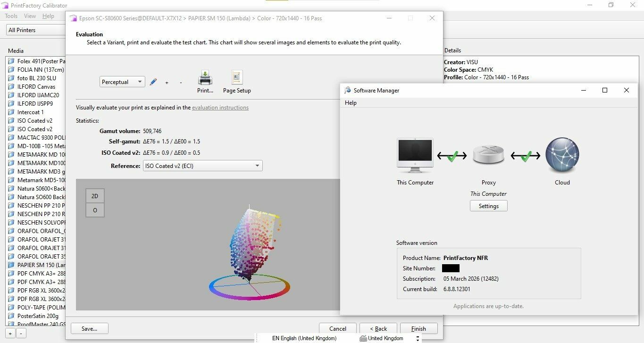Toggle the O button in gamut view

[x=95, y=210]
